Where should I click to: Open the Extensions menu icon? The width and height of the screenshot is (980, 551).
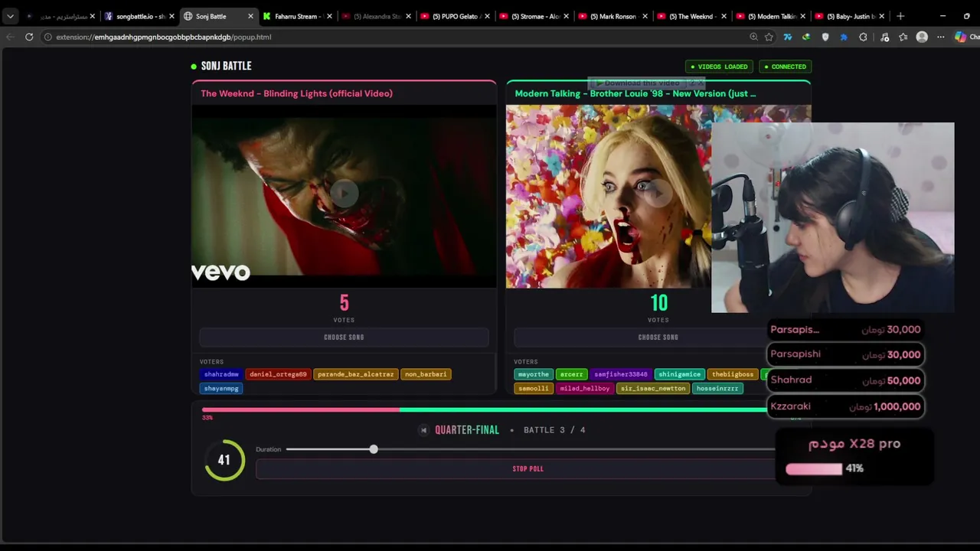(x=863, y=37)
